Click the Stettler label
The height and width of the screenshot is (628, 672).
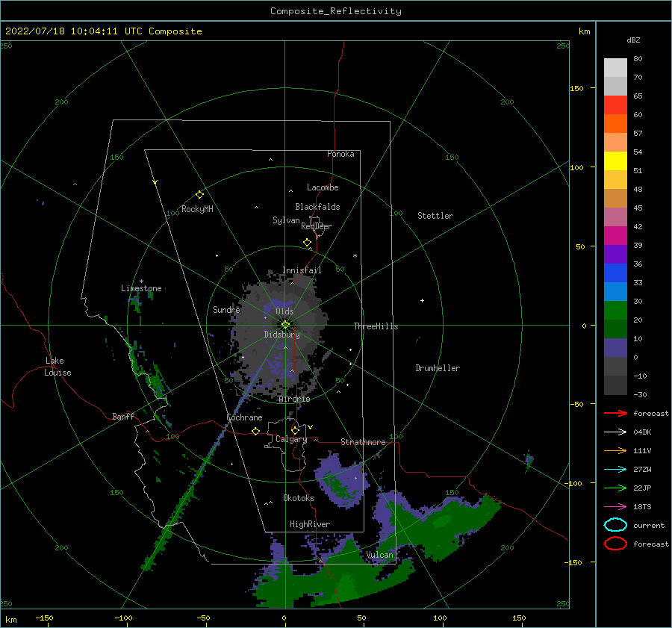[435, 216]
